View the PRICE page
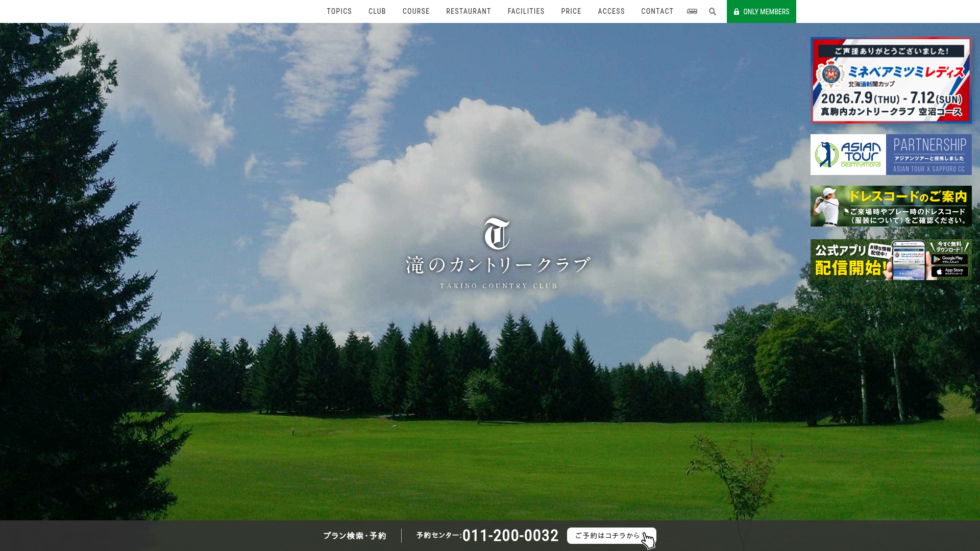Screen dimensions: 980x551 pos(571,11)
